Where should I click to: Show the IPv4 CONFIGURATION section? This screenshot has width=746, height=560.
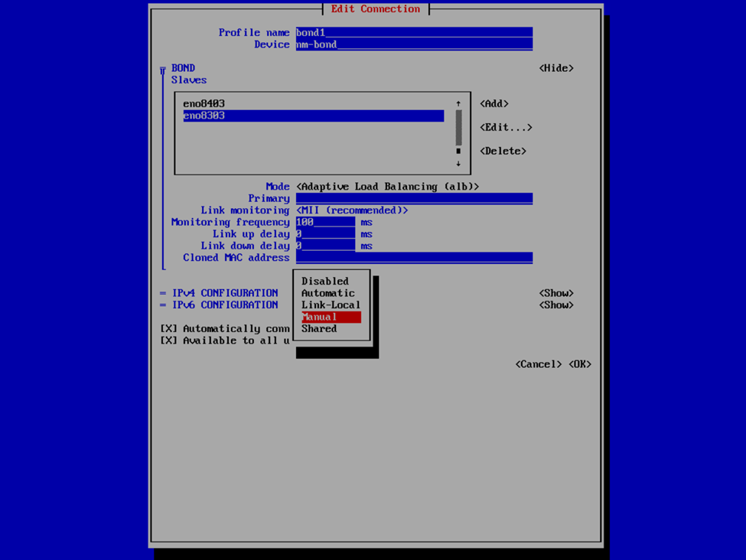click(x=556, y=293)
